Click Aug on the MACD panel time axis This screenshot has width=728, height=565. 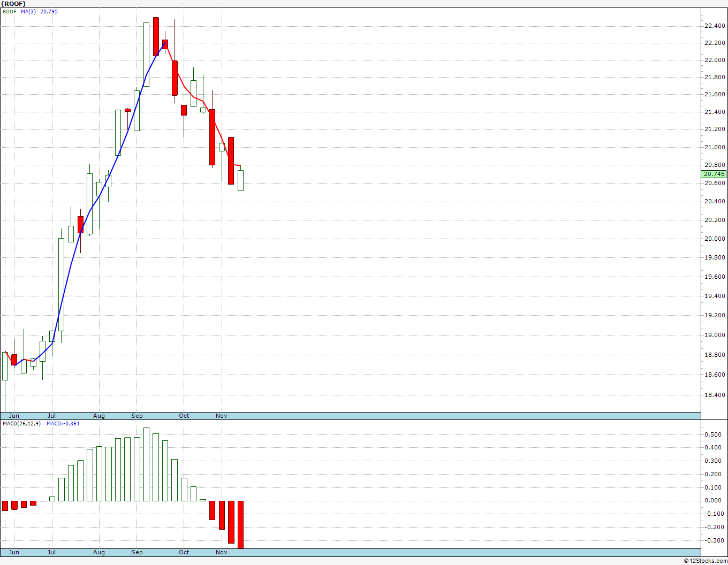[99, 552]
